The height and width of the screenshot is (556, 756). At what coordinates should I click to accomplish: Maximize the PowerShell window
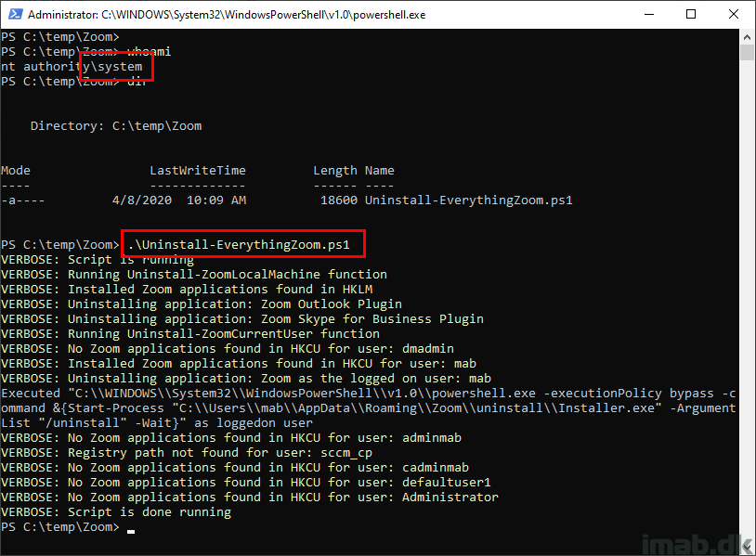point(691,15)
